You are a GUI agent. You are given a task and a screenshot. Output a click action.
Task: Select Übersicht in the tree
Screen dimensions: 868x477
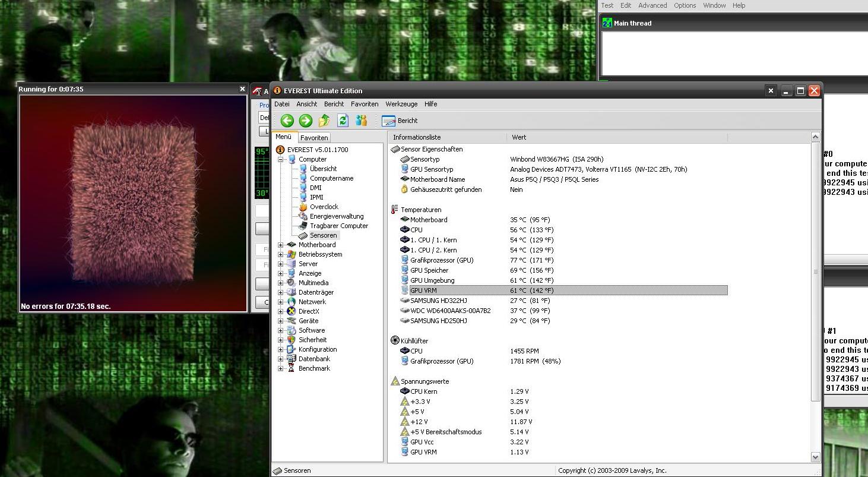tap(323, 169)
